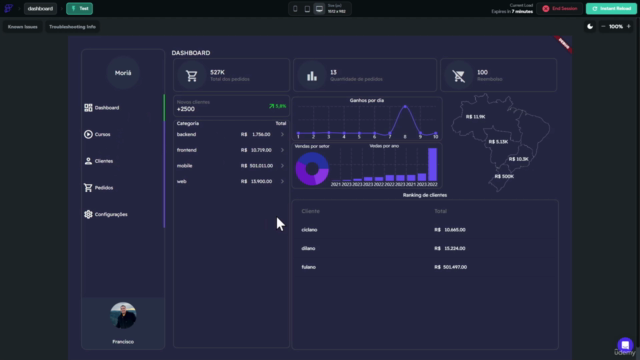Open Dashboard in the sidebar
This screenshot has width=640, height=360.
coord(122,108)
